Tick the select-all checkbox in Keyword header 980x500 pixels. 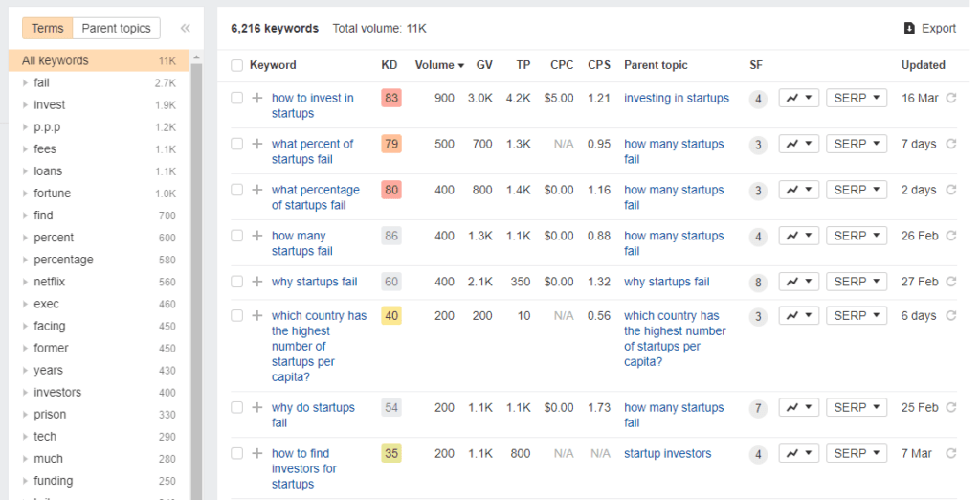point(236,65)
